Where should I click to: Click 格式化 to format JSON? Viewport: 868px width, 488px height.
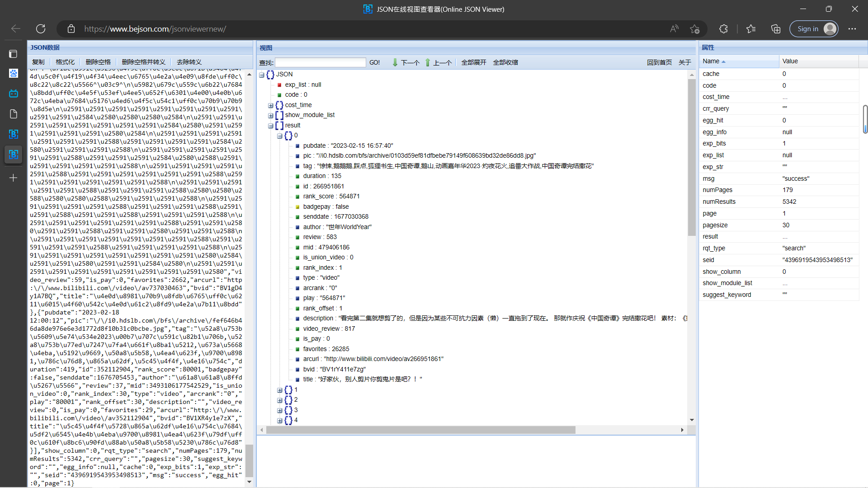pyautogui.click(x=65, y=62)
